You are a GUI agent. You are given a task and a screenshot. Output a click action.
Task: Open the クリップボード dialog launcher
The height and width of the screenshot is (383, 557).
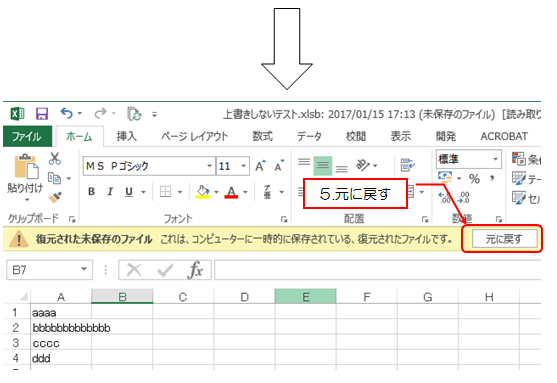click(72, 220)
